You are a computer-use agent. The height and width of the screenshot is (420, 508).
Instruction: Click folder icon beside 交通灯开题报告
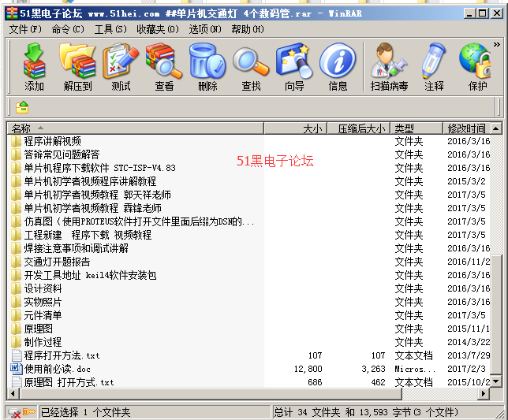pyautogui.click(x=16, y=262)
